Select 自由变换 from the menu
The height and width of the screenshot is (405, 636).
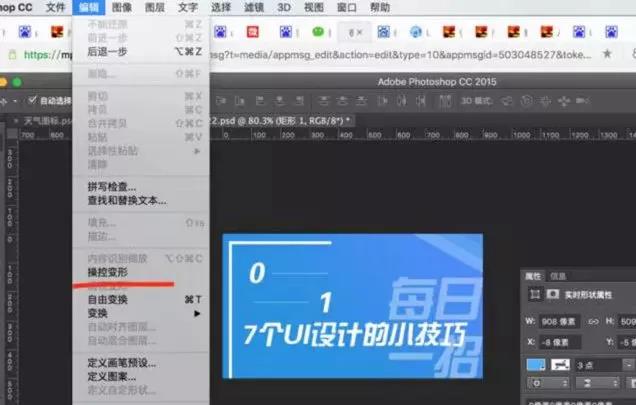click(107, 299)
